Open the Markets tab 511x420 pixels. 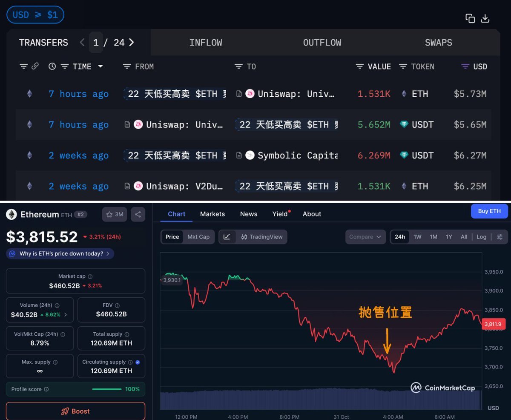(212, 214)
